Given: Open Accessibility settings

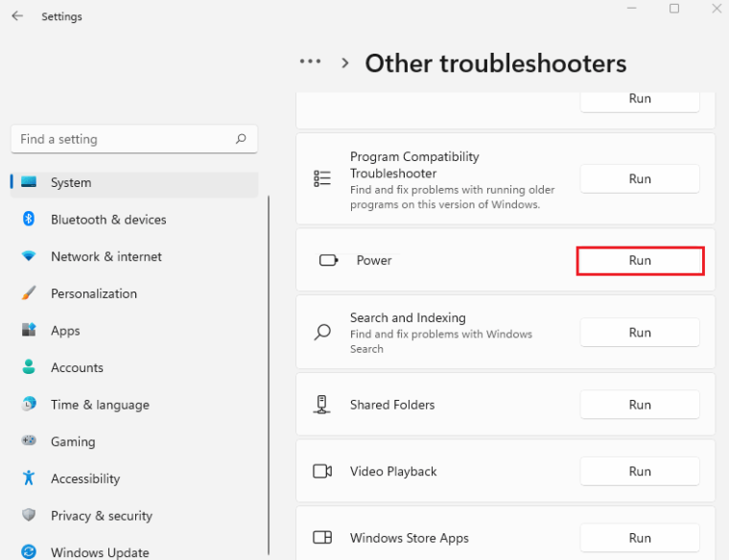Looking at the screenshot, I should [x=134, y=478].
